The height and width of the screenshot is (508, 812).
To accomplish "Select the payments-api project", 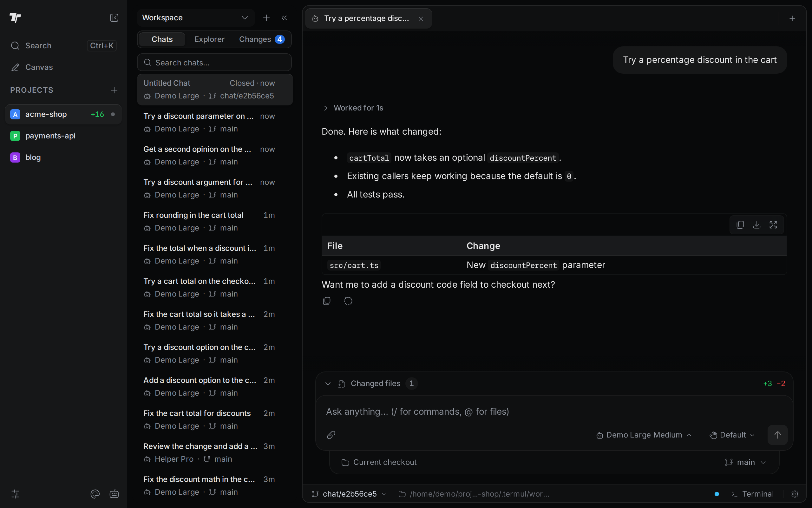I will point(63,136).
